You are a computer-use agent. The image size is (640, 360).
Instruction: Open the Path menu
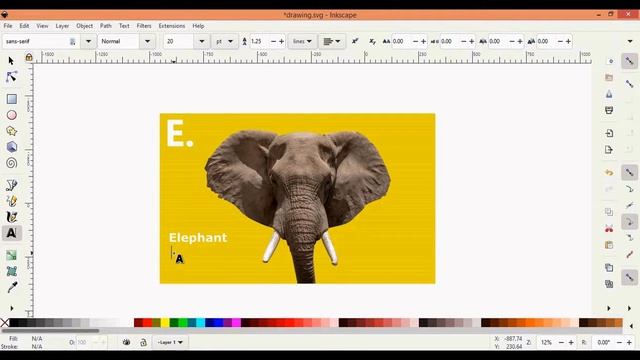click(106, 26)
